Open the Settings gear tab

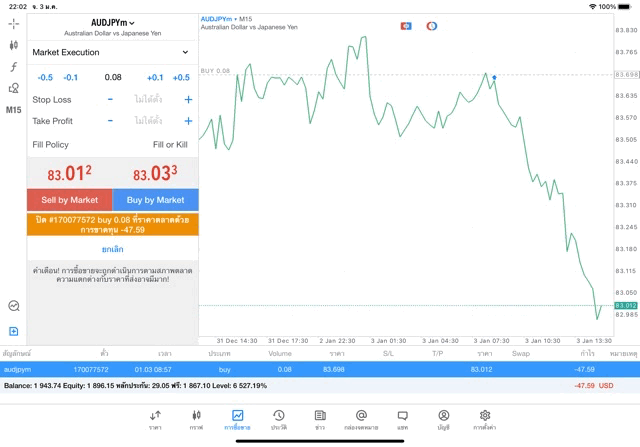coord(484,419)
